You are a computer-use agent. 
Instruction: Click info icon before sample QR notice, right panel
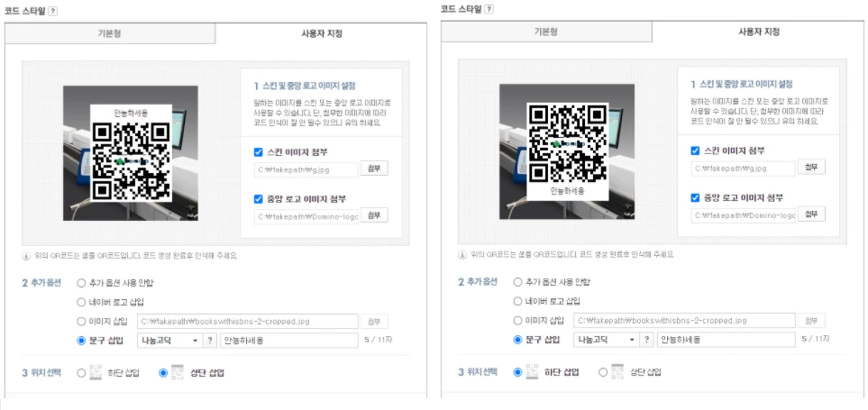click(x=462, y=255)
